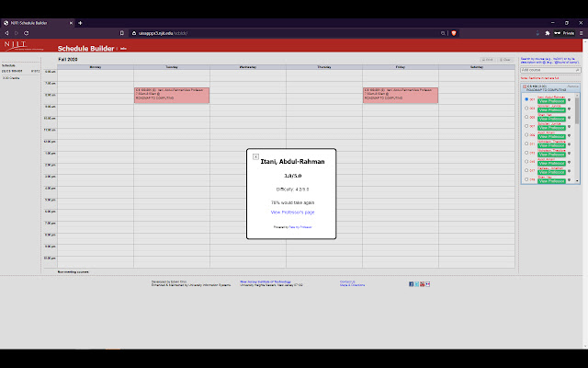Click the Private window indicator
The image size is (588, 368).
pyautogui.click(x=564, y=33)
